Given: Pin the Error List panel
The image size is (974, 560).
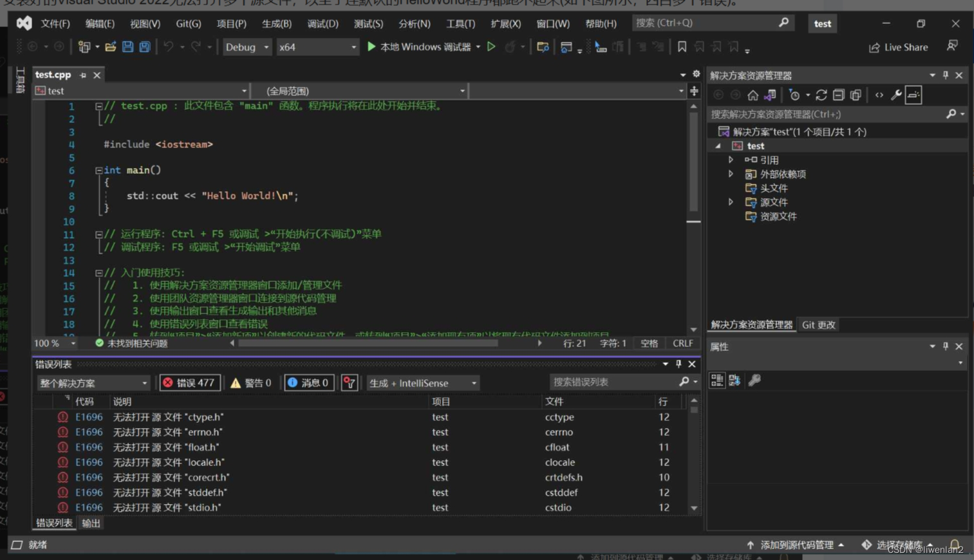Looking at the screenshot, I should [x=679, y=364].
